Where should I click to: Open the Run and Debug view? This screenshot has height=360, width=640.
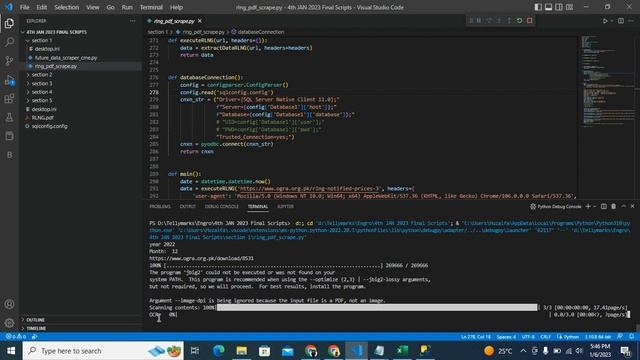click(x=9, y=80)
